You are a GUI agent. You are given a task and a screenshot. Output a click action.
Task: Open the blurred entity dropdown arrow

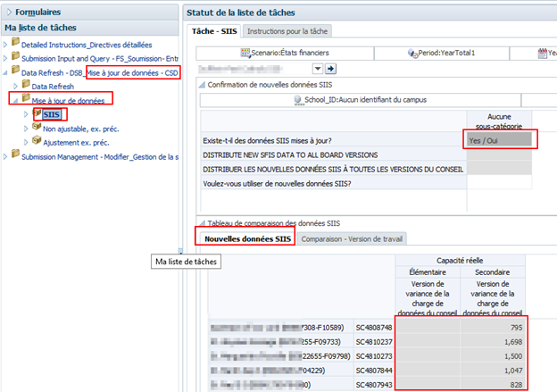(318, 68)
